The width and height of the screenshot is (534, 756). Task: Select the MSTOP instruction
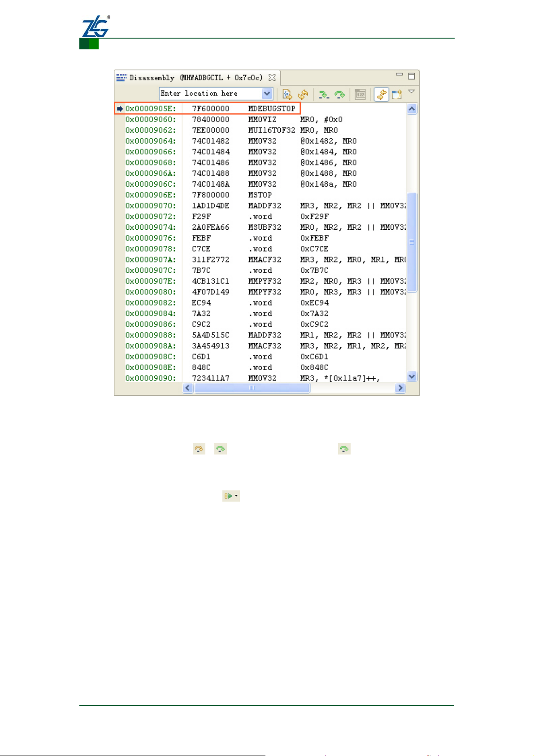[260, 195]
